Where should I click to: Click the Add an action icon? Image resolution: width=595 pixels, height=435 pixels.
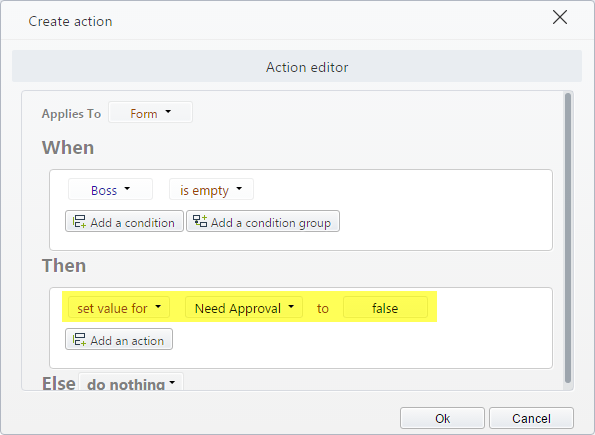79,339
